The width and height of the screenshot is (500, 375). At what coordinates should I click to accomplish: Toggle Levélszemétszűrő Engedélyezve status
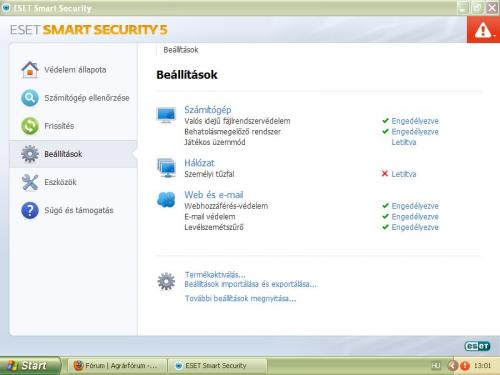coord(415,227)
